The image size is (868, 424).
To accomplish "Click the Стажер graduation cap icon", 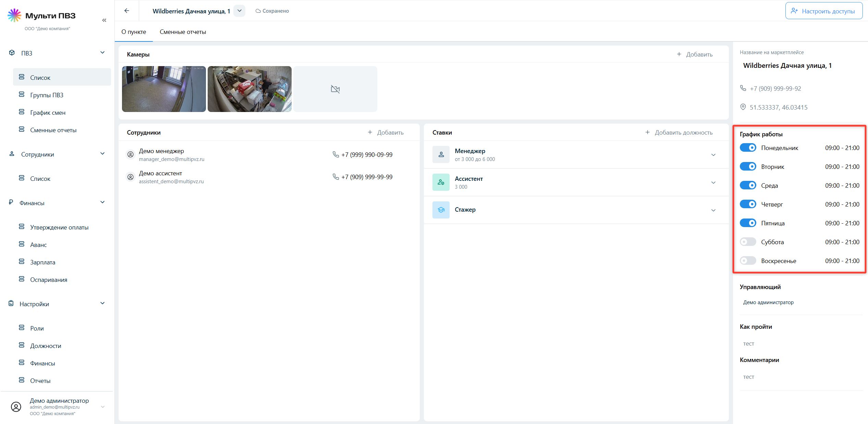I will click(441, 210).
